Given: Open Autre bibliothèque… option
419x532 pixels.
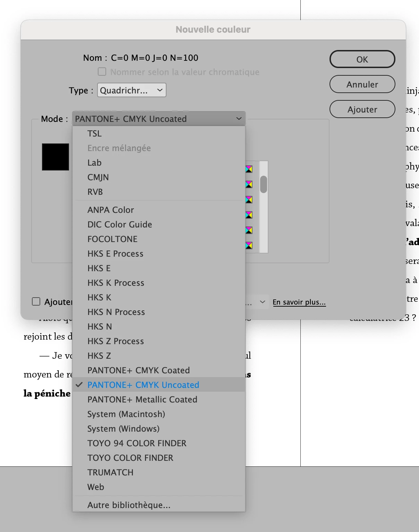Looking at the screenshot, I should pos(159,505).
